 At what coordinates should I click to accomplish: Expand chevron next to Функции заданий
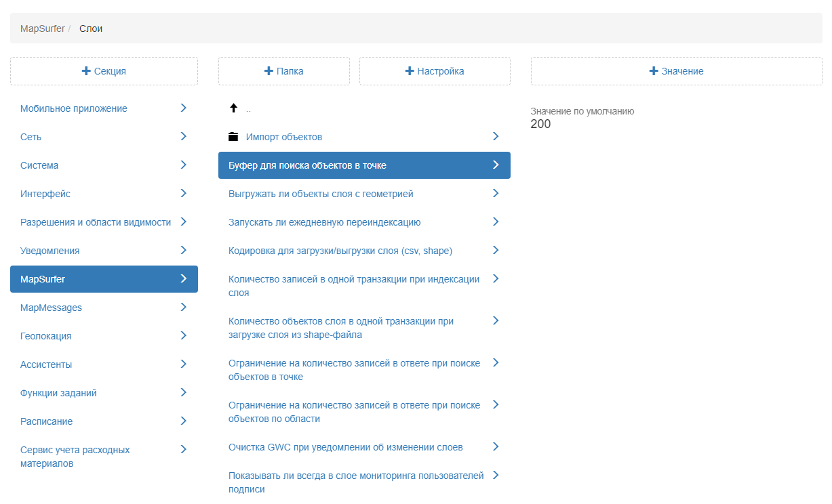183,392
